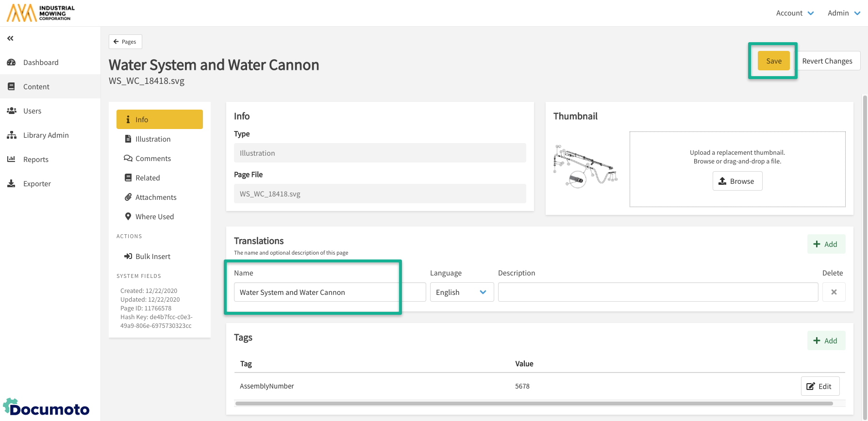
Task: Click the Revert Changes button
Action: point(827,61)
